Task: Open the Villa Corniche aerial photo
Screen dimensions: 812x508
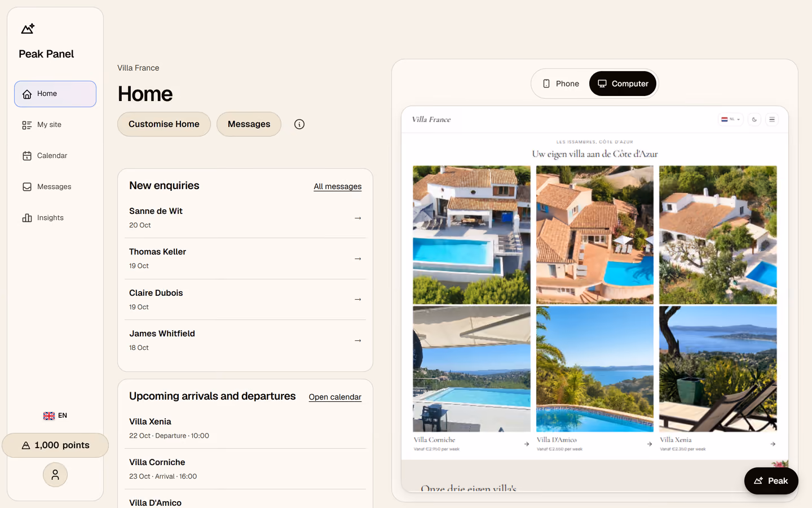Action: point(471,235)
